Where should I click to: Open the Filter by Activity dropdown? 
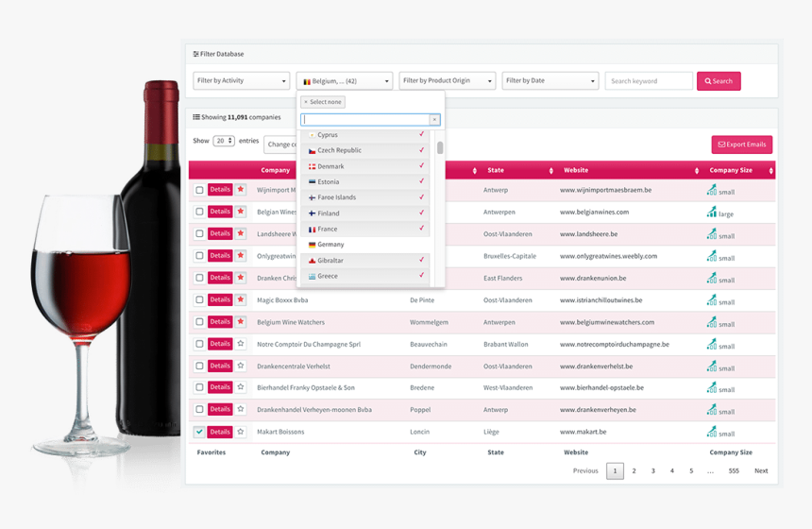click(x=242, y=81)
